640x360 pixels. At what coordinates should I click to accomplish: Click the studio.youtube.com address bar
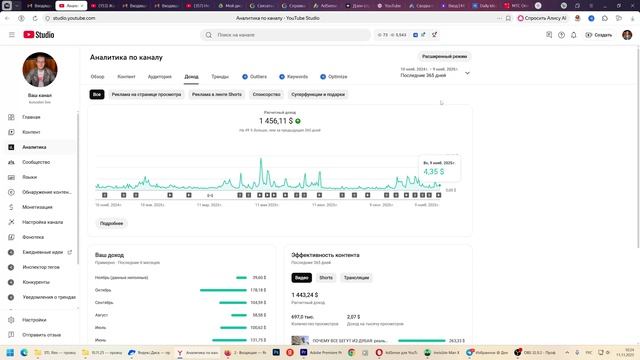73,18
